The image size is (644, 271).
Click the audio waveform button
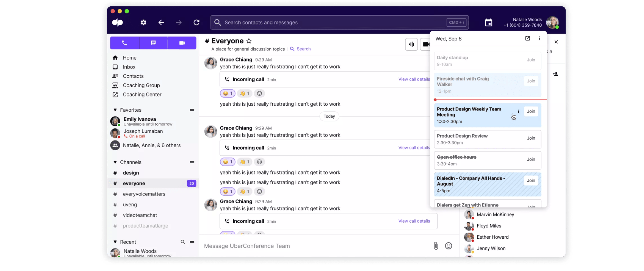(x=411, y=44)
